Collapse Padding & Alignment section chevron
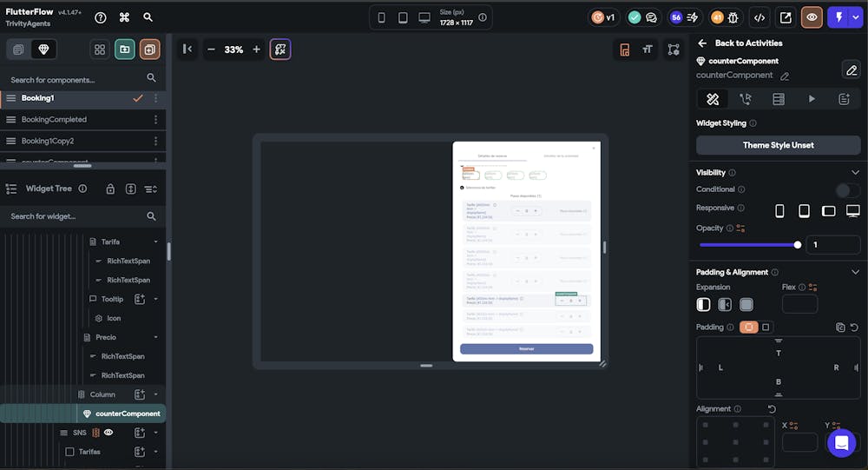The image size is (868, 470). coord(855,272)
